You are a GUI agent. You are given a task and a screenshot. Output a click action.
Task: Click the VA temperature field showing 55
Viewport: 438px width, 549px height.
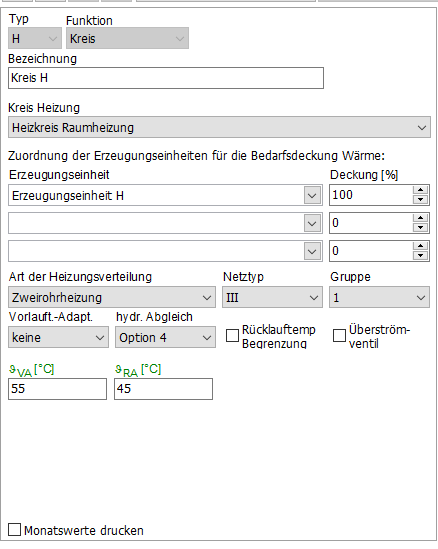tap(57, 389)
